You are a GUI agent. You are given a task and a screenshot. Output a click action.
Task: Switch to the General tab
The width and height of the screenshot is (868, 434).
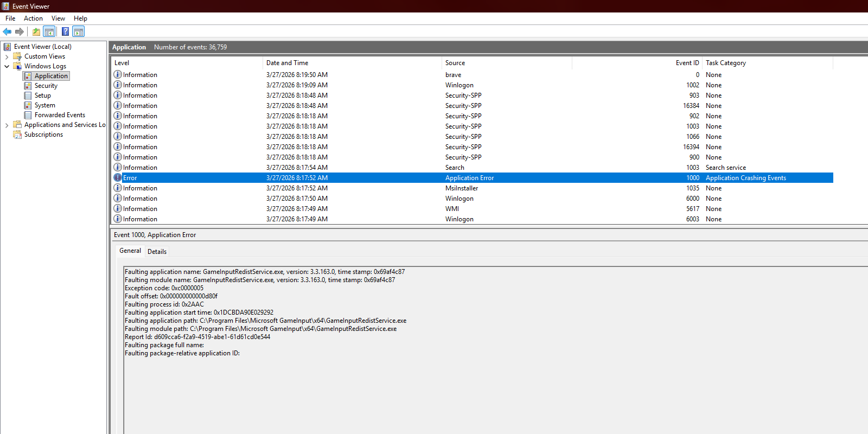coord(130,251)
